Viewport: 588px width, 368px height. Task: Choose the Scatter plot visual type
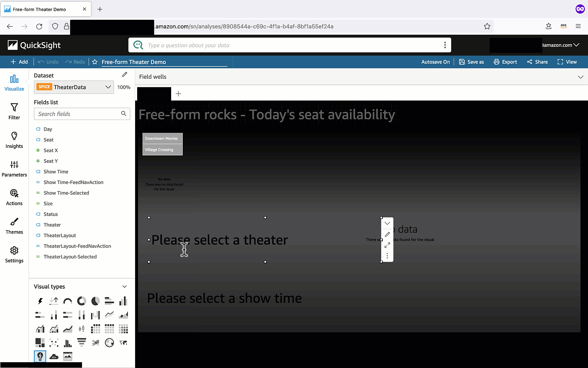point(54,342)
